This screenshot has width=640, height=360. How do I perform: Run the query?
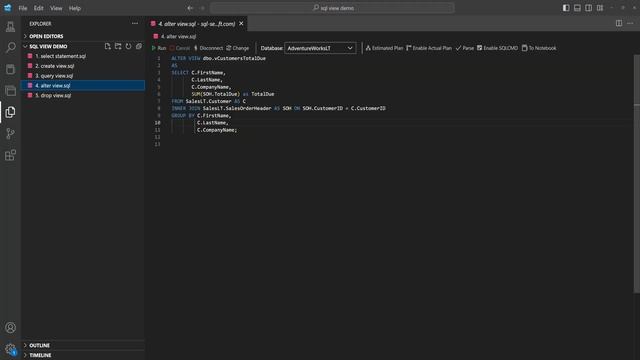click(159, 48)
